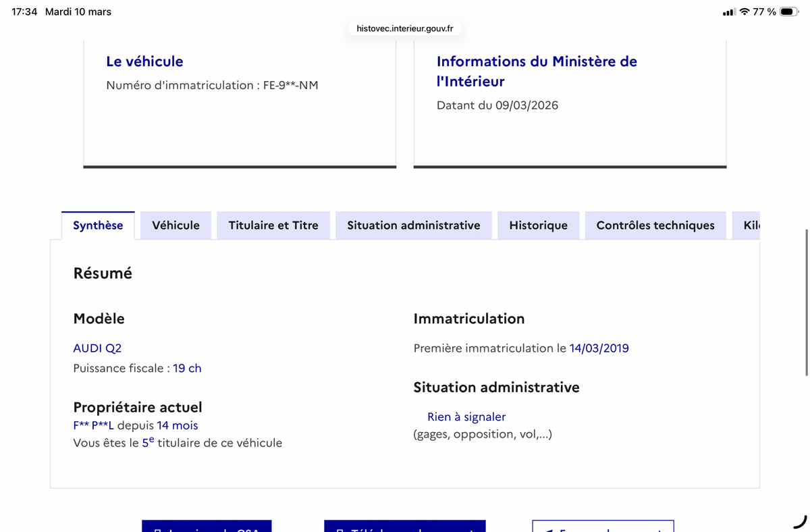Tap the battery icon in status bar
The height and width of the screenshot is (532, 810).
pyautogui.click(x=789, y=11)
